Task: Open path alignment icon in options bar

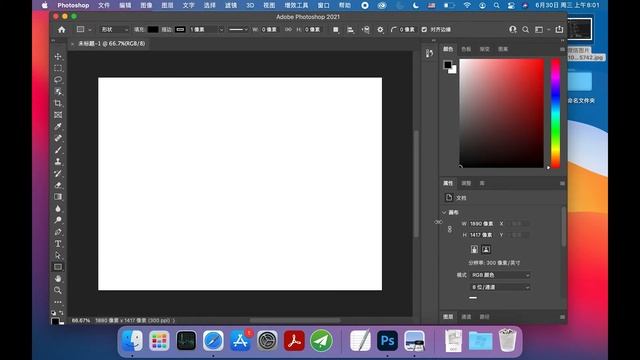Action: coord(350,30)
